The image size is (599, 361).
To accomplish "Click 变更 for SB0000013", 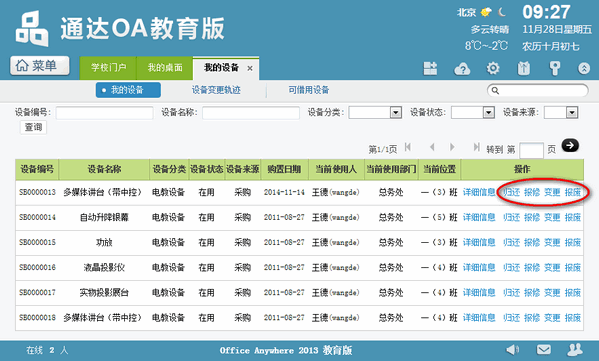I will [552, 192].
